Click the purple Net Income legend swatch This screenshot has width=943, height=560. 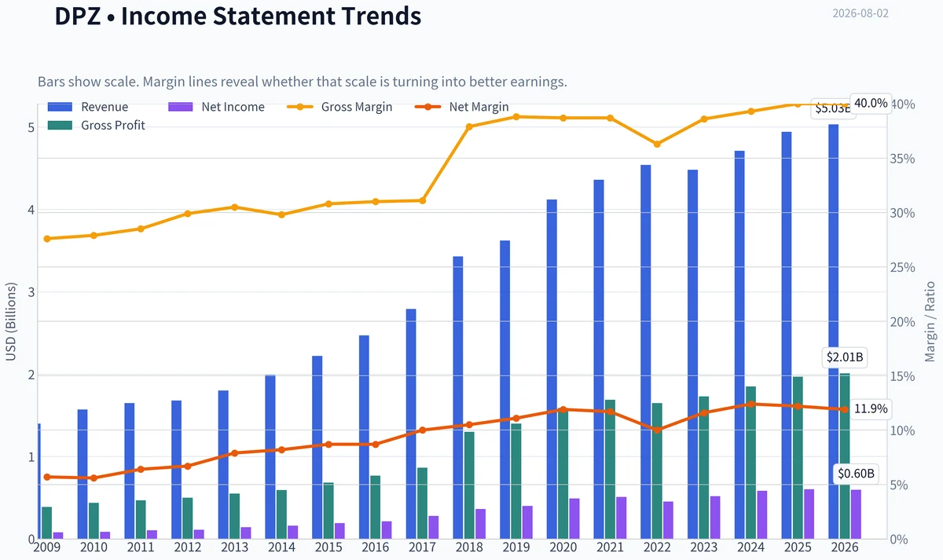pyautogui.click(x=181, y=107)
